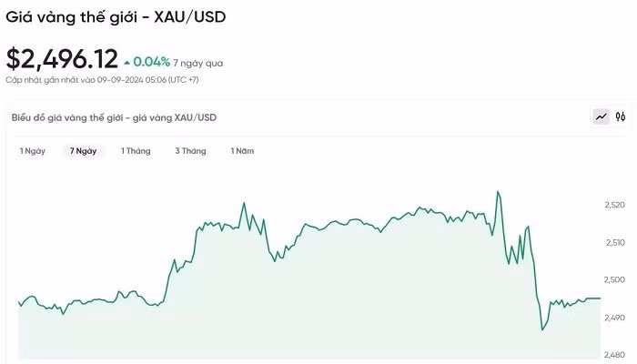Screen dimensions: 637x364
Task: Switch to line chart view
Action: [x=601, y=116]
